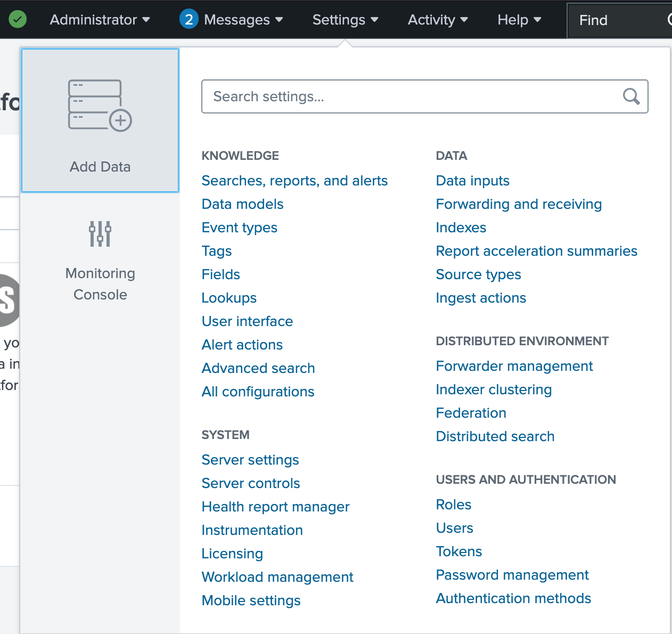Open the Help menu

point(519,20)
